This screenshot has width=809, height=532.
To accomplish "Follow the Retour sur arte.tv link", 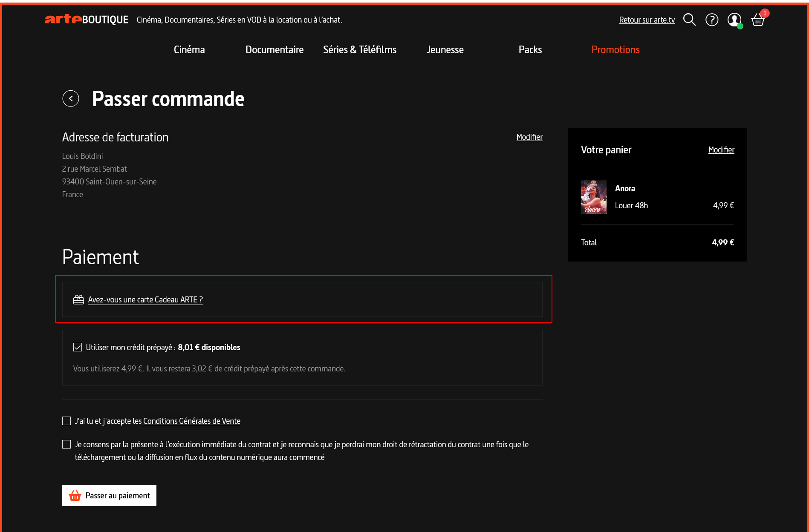I will pos(647,20).
